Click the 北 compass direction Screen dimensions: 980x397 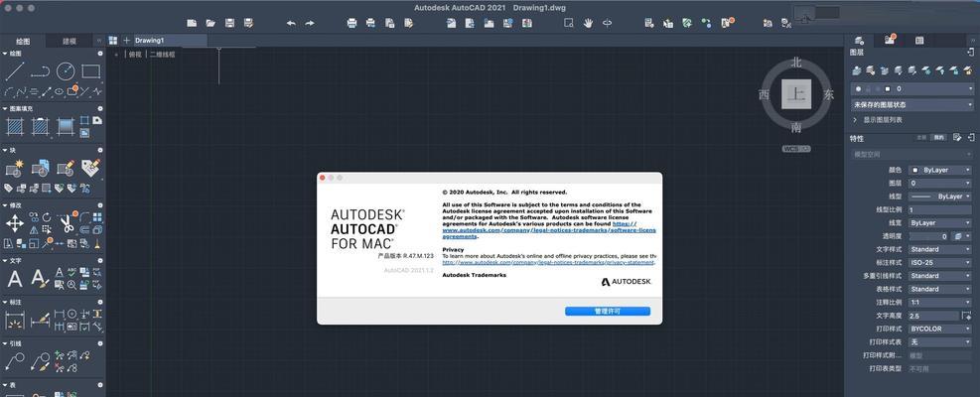pos(796,62)
